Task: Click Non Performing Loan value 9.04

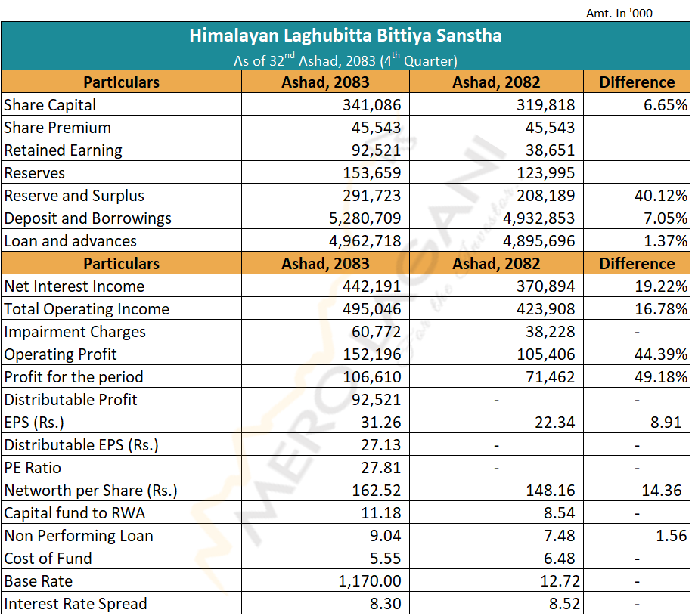Action: point(385,536)
